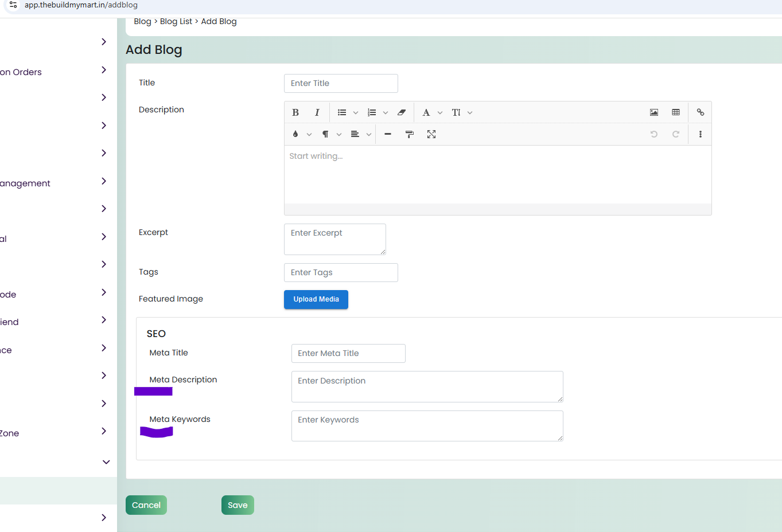Clear formatting with the eraser icon
782x532 pixels.
click(x=402, y=112)
